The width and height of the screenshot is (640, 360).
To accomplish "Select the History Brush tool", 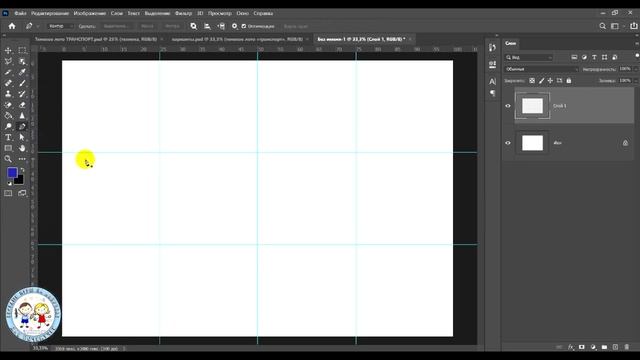I will click(x=22, y=94).
